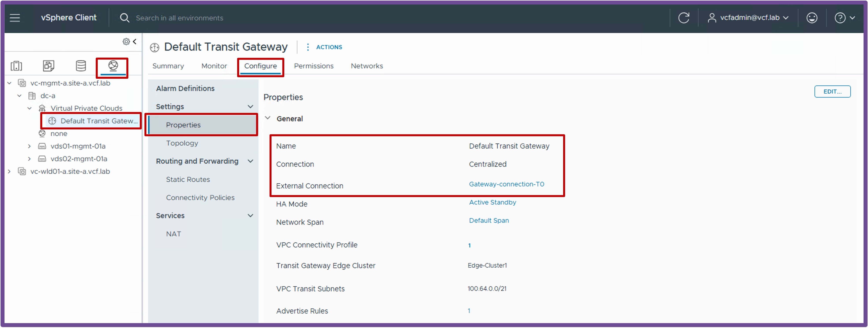The width and height of the screenshot is (868, 328).
Task: Open navigator settings gear
Action: coord(126,41)
